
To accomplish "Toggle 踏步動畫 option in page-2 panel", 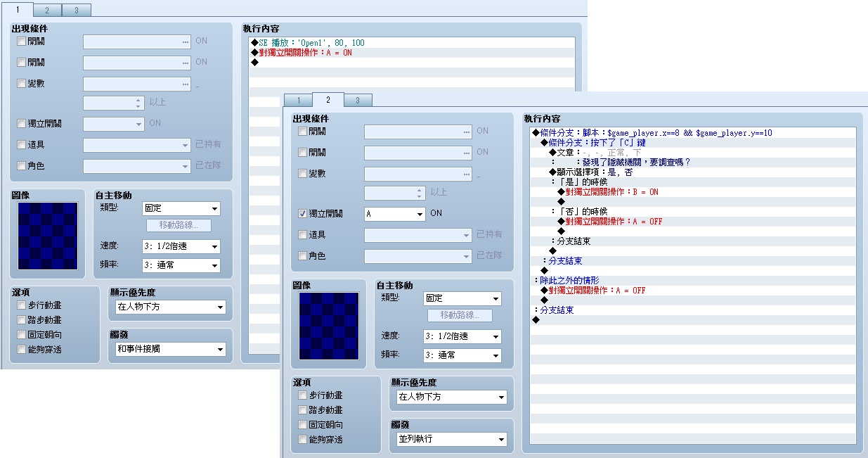I will 303,410.
